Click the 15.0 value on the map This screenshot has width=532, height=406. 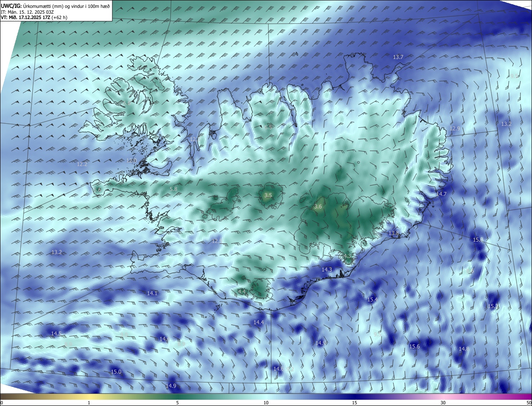click(x=116, y=372)
